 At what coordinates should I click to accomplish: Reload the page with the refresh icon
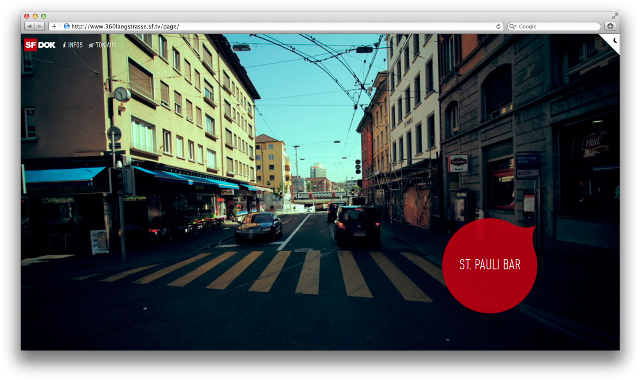(498, 27)
